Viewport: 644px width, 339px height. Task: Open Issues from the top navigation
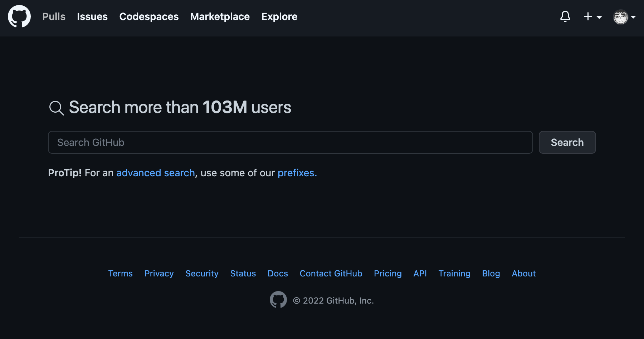[92, 16]
